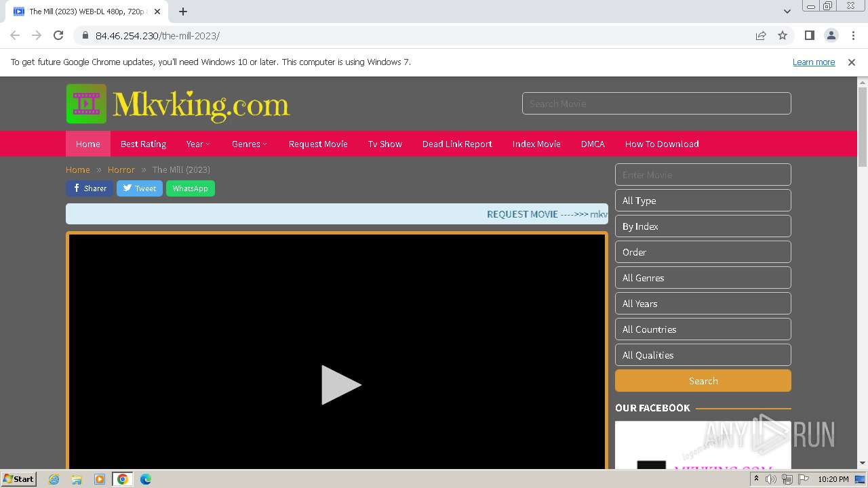The width and height of the screenshot is (868, 488).
Task: Dismiss the Chrome update notification
Action: click(x=852, y=62)
